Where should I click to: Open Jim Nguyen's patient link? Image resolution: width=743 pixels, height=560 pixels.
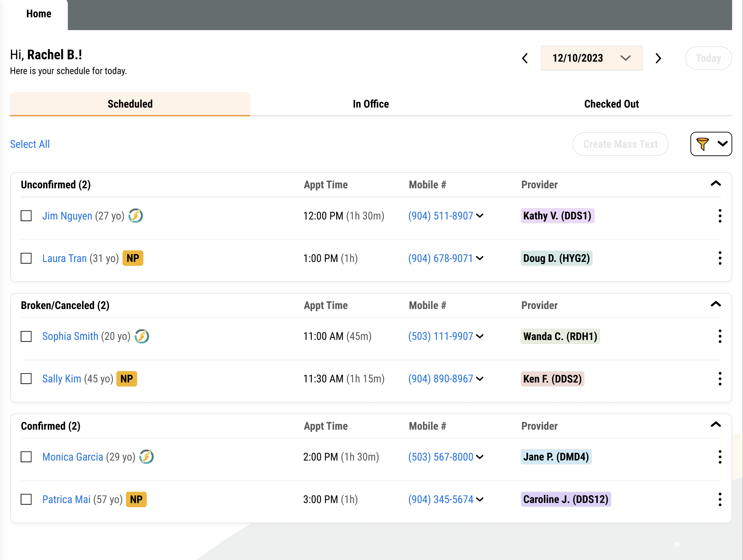click(x=67, y=216)
